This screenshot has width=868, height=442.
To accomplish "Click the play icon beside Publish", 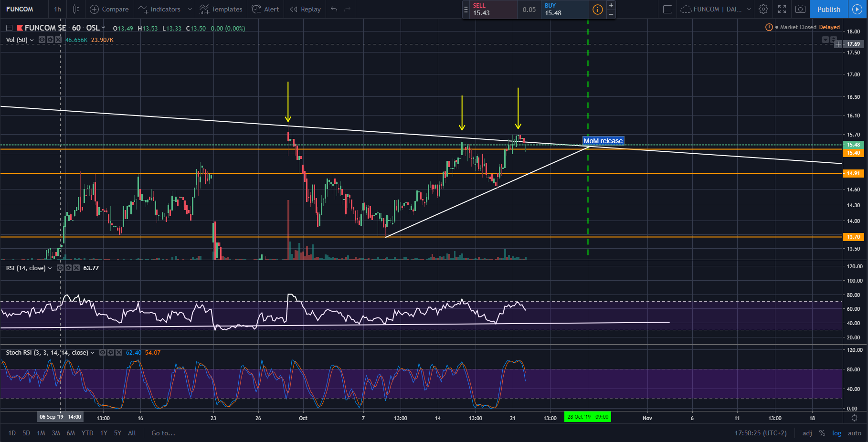I will click(857, 9).
